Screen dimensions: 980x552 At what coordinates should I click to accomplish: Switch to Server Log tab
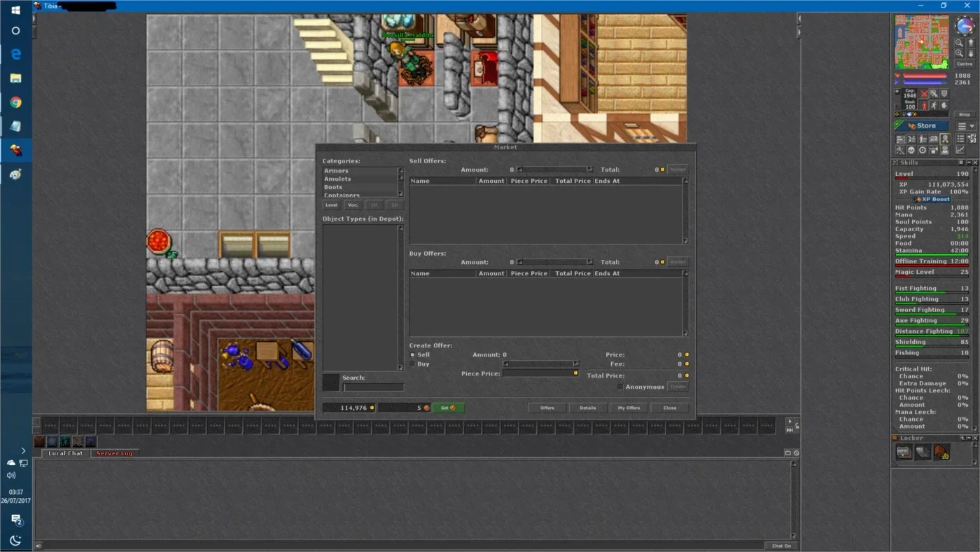tap(114, 453)
